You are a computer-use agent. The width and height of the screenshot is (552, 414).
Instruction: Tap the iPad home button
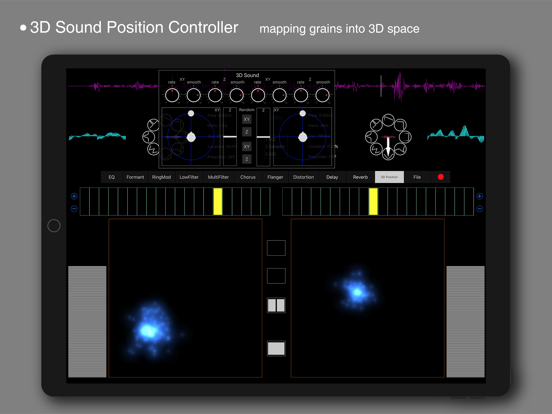pos(54,226)
